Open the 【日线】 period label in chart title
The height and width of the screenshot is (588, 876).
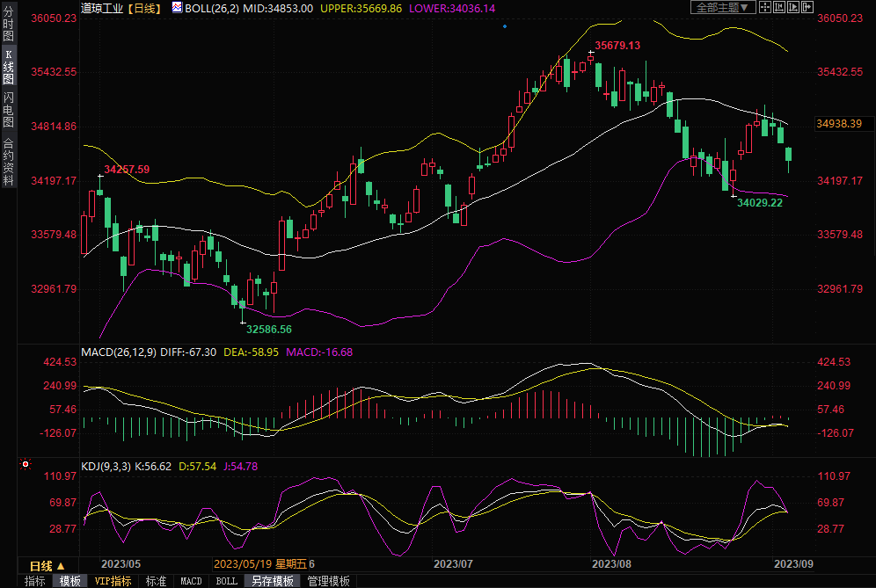click(x=141, y=8)
